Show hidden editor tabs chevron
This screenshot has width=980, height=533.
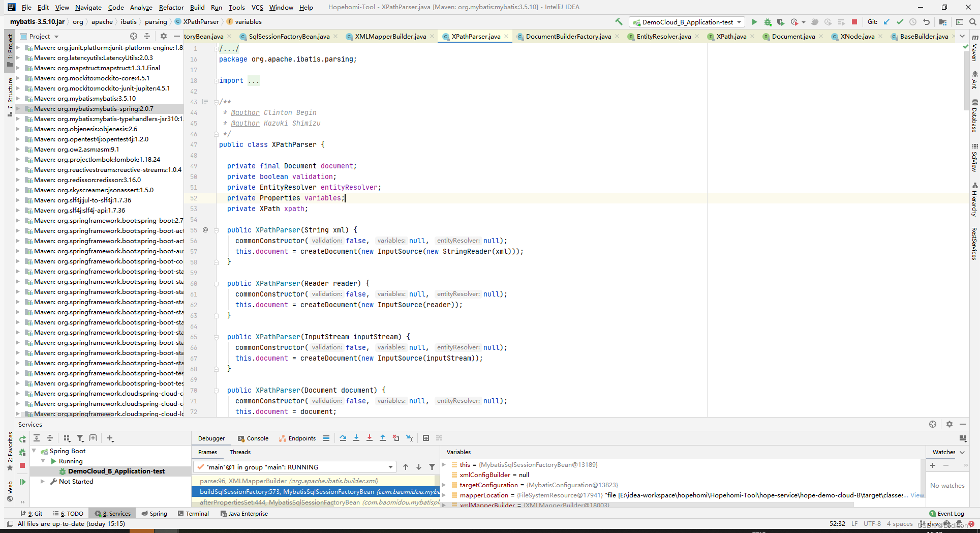pos(962,36)
